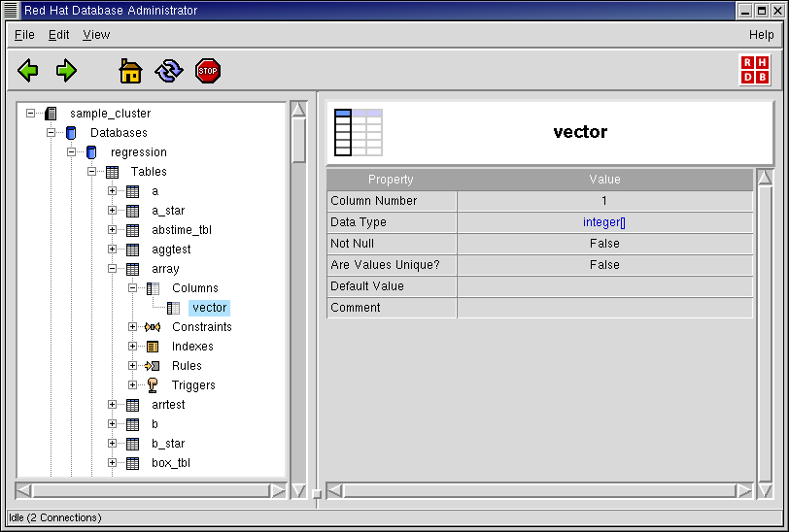This screenshot has height=532, width=789.
Task: Click the column icon beside vector
Action: [x=173, y=308]
